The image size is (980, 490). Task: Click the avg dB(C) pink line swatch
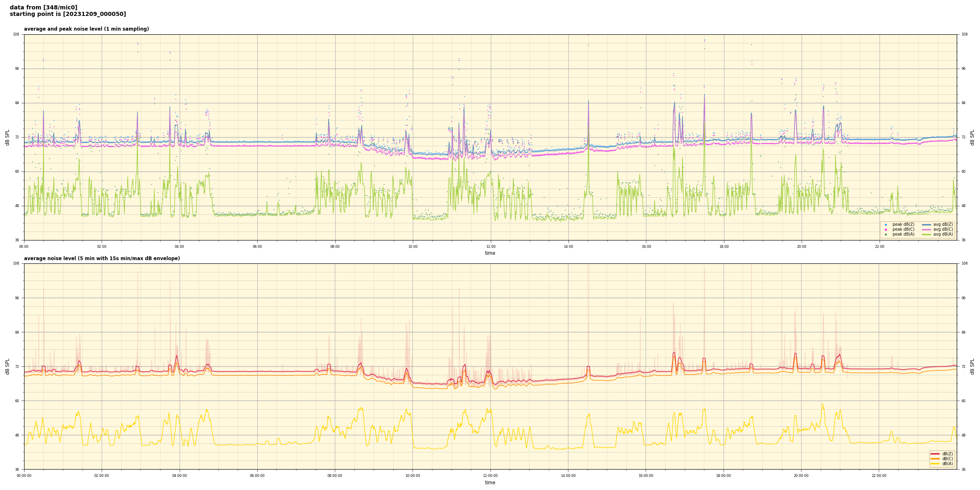pyautogui.click(x=926, y=229)
